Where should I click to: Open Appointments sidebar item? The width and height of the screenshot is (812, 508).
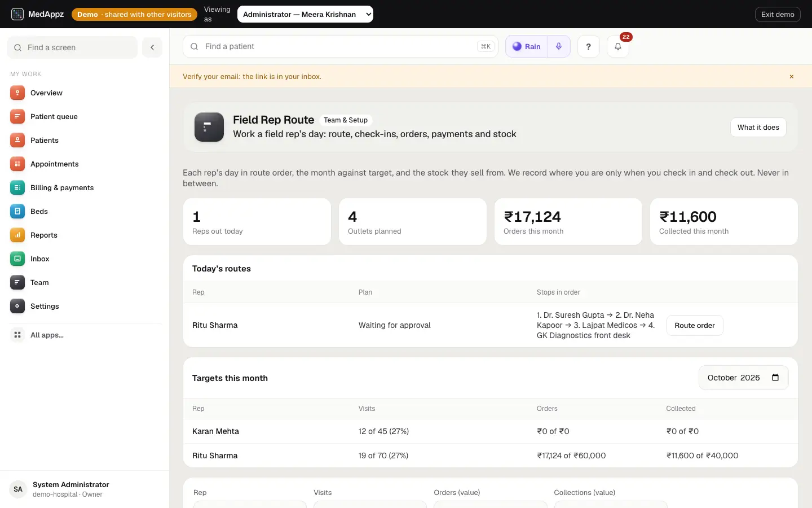coord(85,164)
